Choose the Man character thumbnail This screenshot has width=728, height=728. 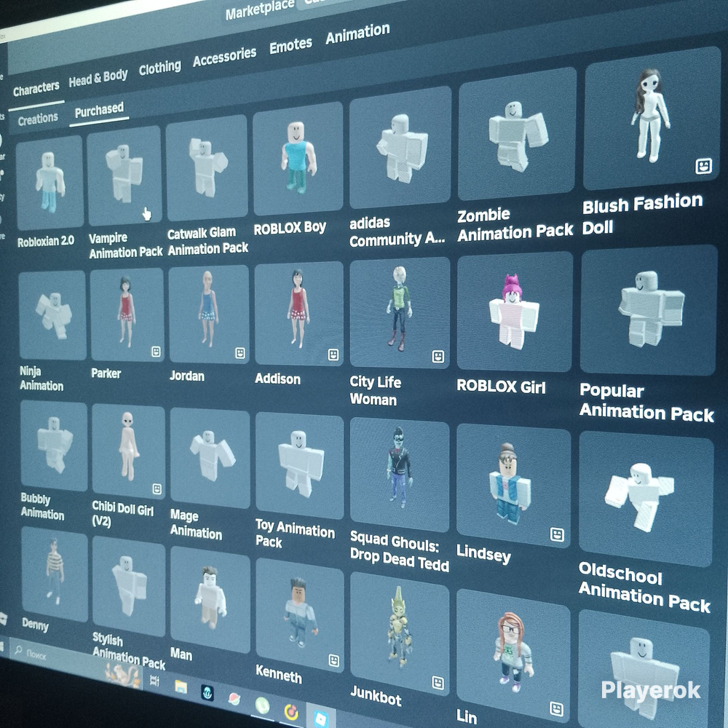[x=210, y=600]
